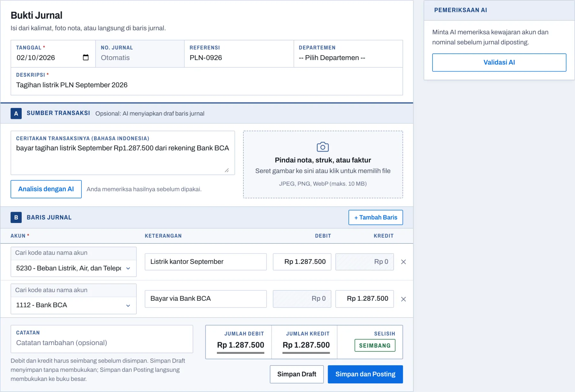Focus the Ceritakan Transaksinya textarea
This screenshot has height=392, width=575.
123,153
